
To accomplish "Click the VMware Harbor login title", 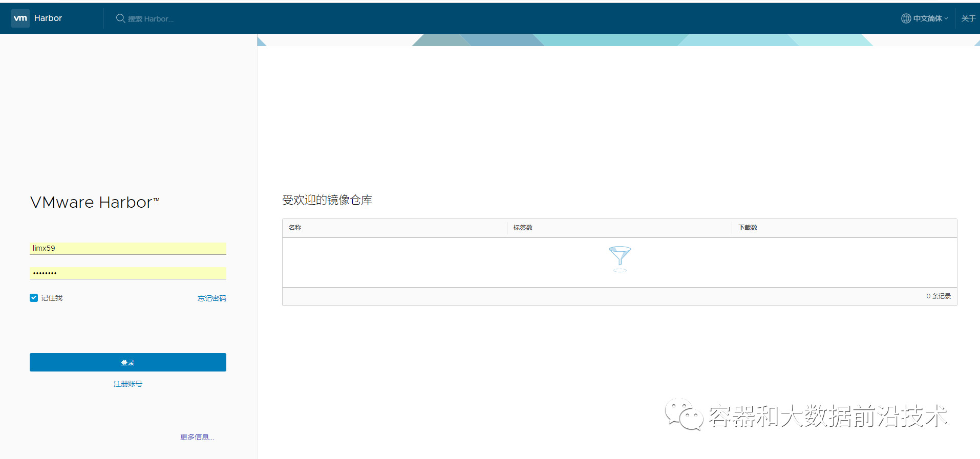I will [95, 202].
